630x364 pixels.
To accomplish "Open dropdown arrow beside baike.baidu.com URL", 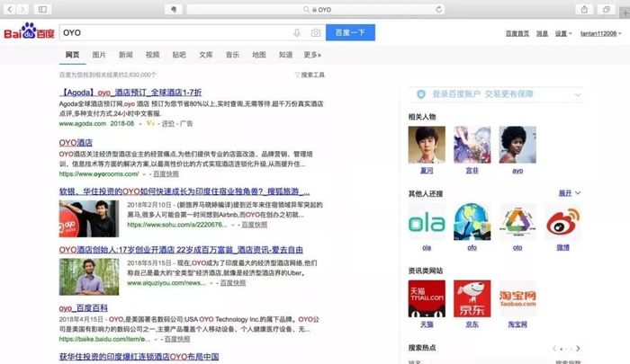I will click(157, 340).
